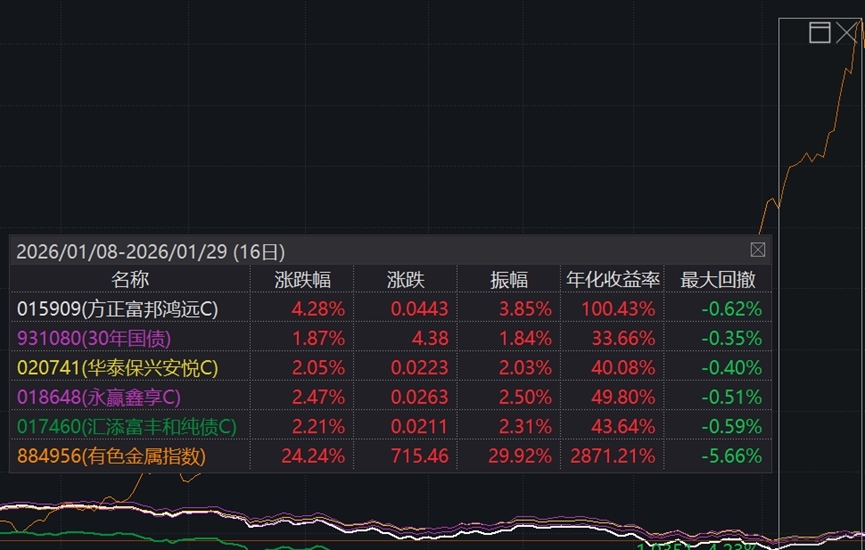This screenshot has width=865, height=550.
Task: Click 0.0443 change value cell
Action: pyautogui.click(x=419, y=308)
